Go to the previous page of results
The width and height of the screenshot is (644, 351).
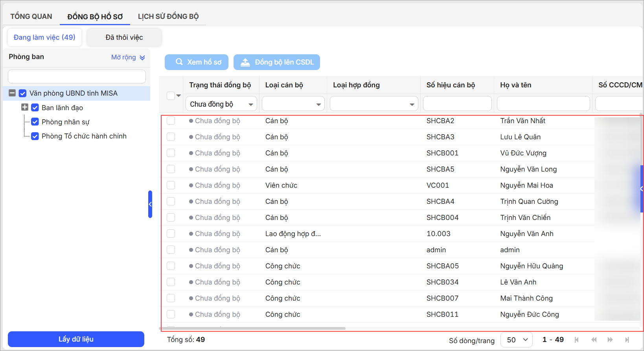(594, 340)
